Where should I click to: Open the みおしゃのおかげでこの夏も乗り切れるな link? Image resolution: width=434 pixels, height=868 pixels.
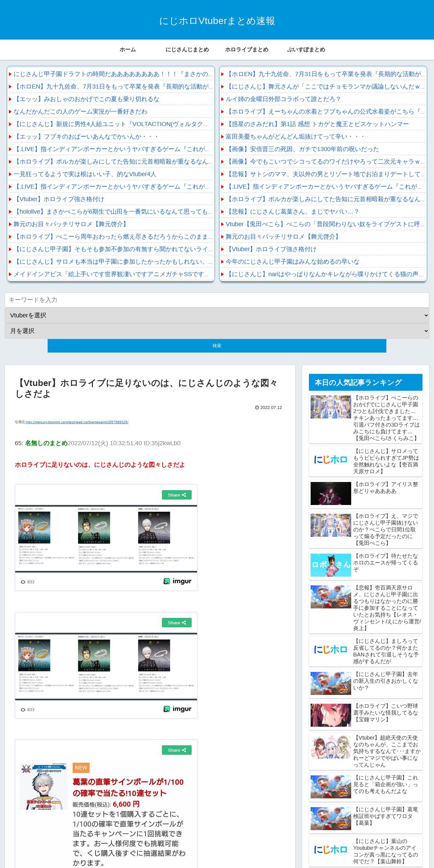(86, 99)
